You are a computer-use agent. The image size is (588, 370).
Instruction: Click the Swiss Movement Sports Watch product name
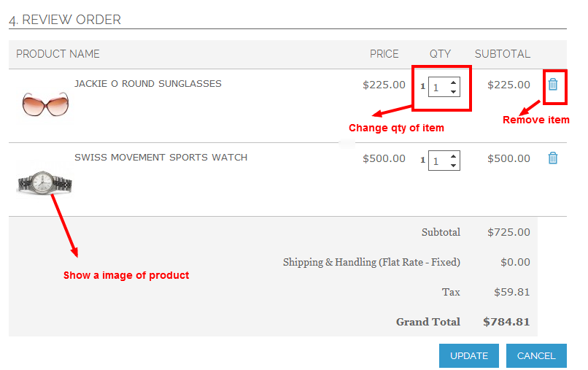coord(160,157)
